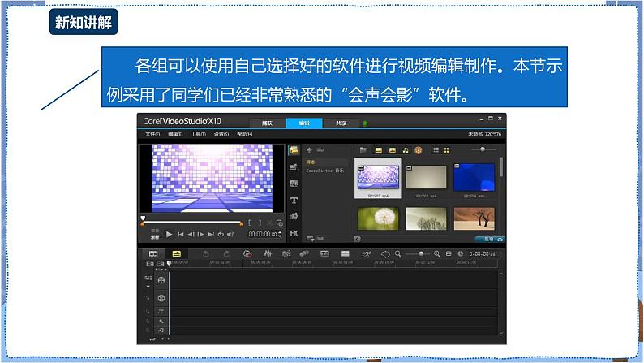Screen dimensions: 644x363
Task: Set mark-out bracket in preview
Action: pyautogui.click(x=260, y=223)
